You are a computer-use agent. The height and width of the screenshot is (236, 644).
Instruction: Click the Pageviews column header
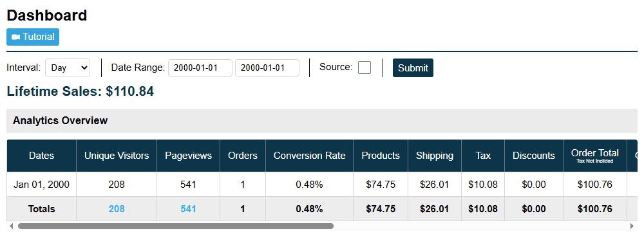click(189, 156)
